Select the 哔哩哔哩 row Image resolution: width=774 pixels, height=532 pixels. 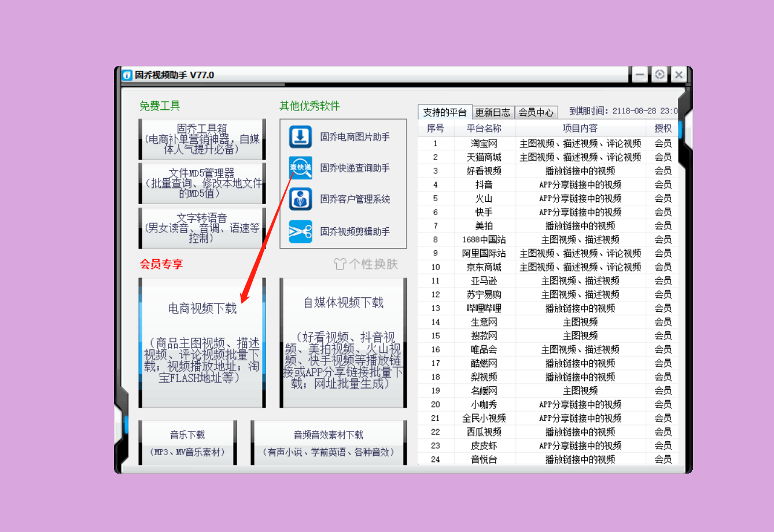pyautogui.click(x=548, y=308)
